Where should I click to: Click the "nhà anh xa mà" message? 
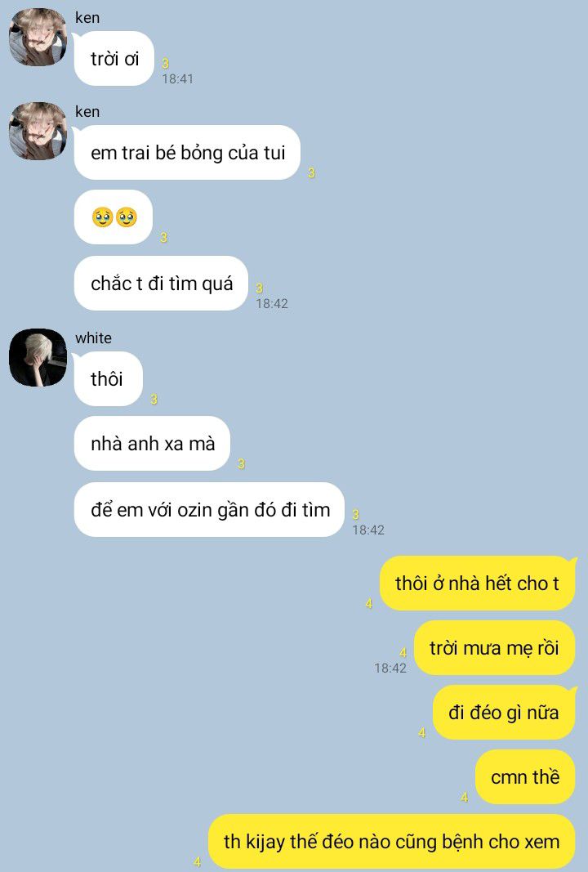(x=152, y=444)
